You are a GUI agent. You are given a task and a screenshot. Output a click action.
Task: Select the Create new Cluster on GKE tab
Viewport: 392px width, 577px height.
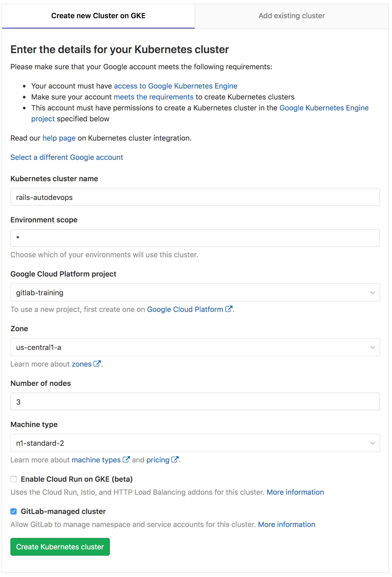click(98, 16)
